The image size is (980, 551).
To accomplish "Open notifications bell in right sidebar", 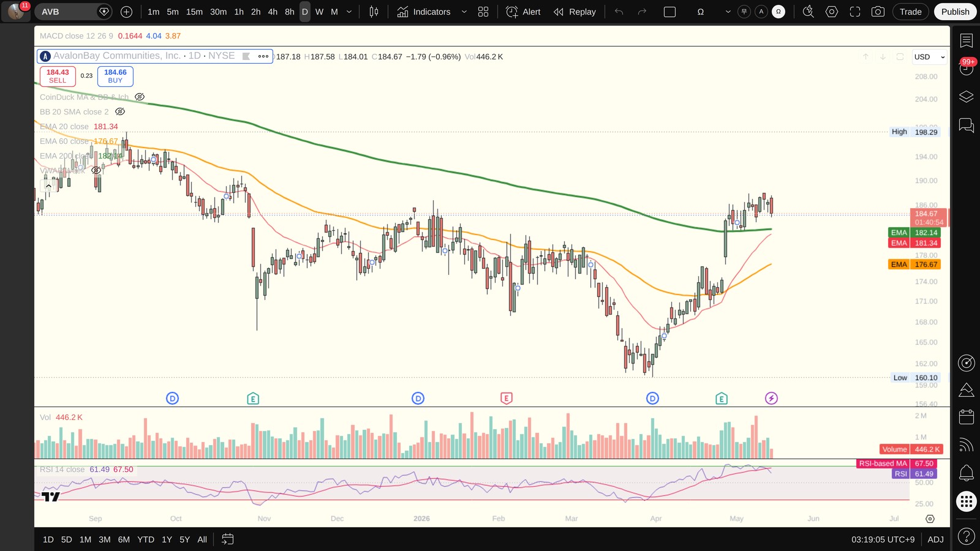I will (967, 473).
